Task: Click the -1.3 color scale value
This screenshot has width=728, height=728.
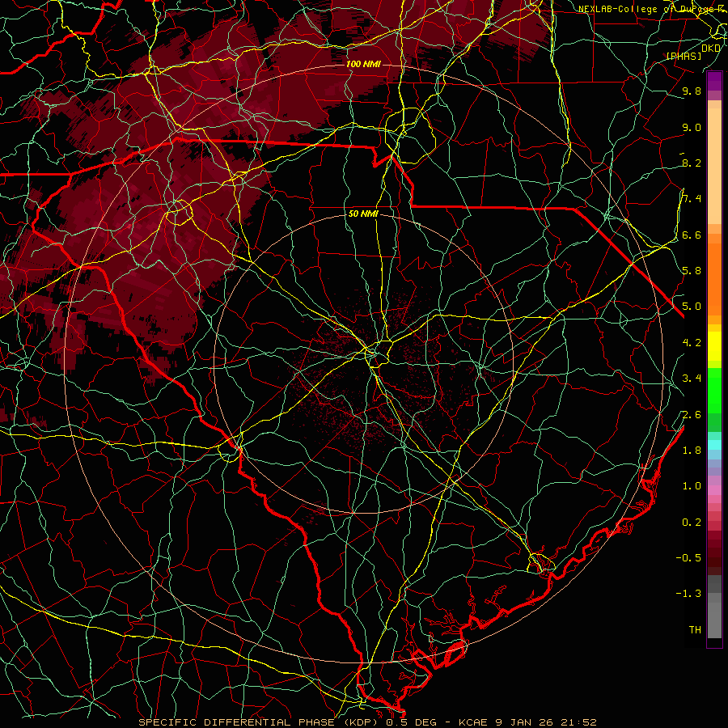Action: pos(688,594)
